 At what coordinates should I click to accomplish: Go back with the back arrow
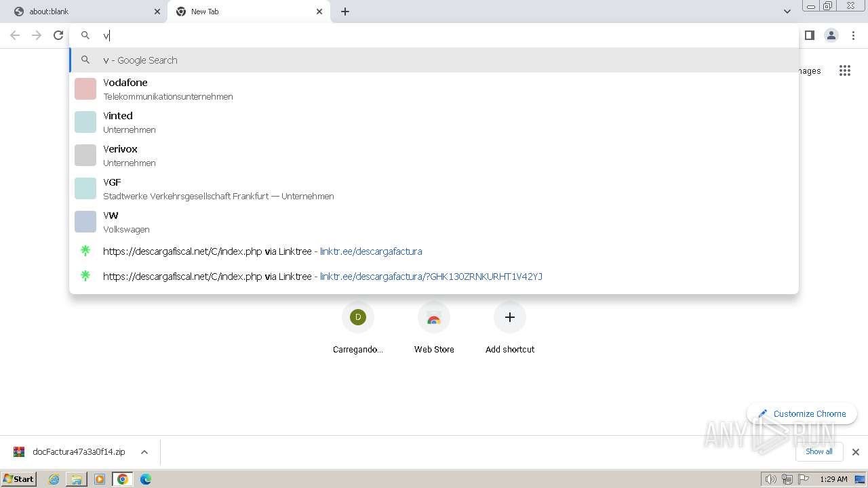[x=15, y=35]
